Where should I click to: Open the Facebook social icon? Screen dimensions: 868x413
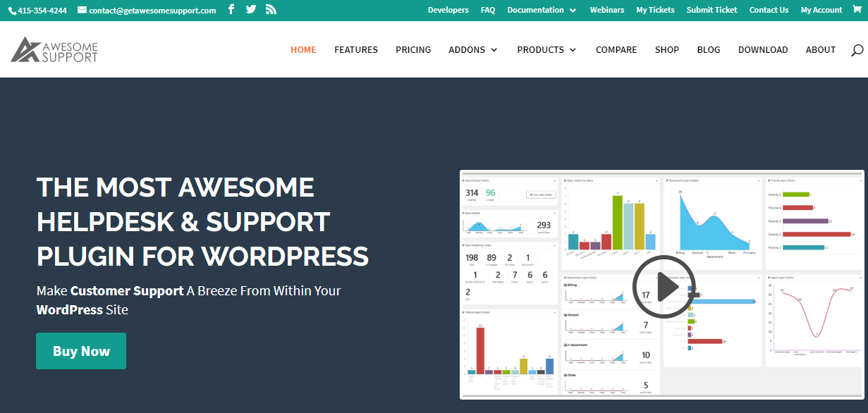[x=231, y=9]
